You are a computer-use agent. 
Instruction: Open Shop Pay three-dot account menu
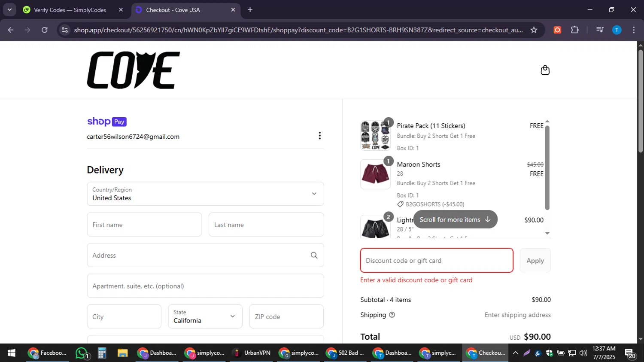point(319,136)
